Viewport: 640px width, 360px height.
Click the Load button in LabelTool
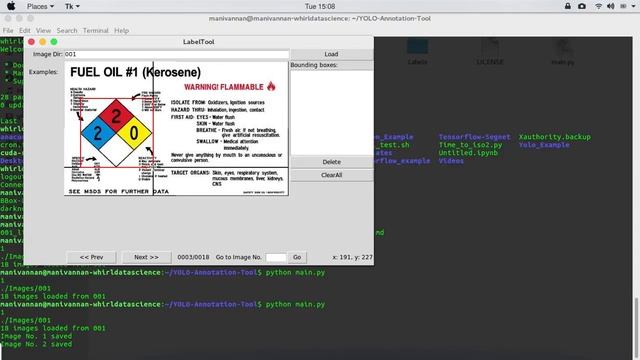point(331,54)
